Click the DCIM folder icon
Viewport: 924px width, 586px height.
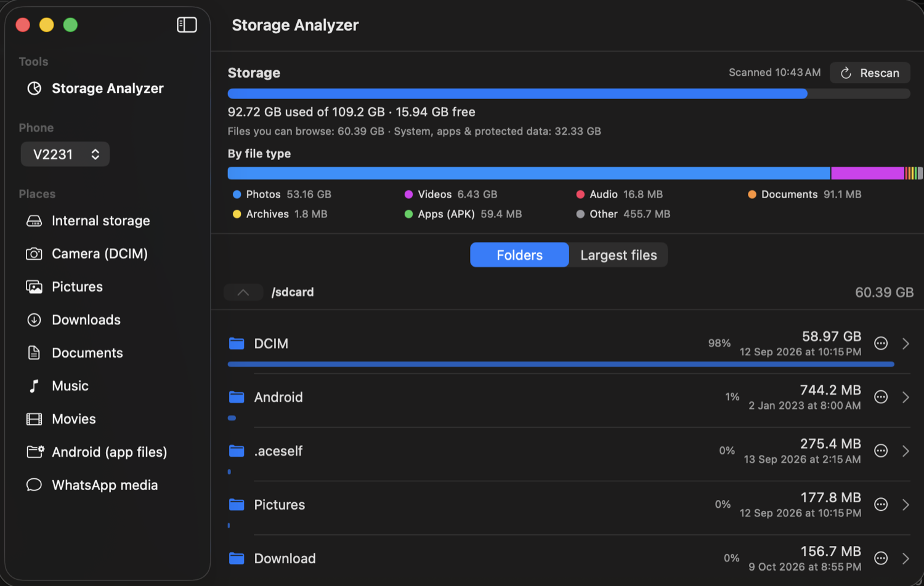[237, 343]
